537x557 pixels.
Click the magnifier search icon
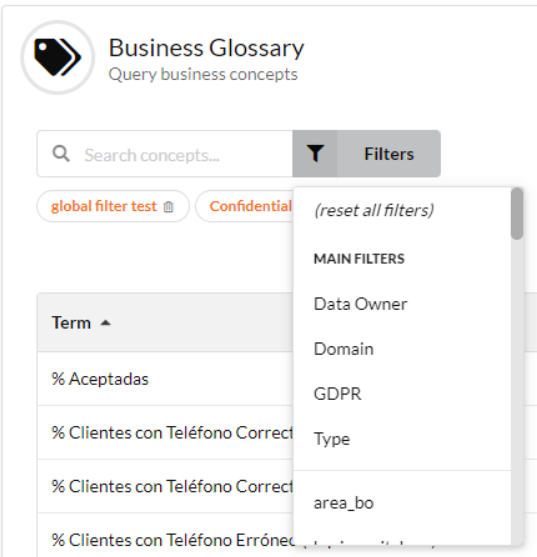[61, 154]
